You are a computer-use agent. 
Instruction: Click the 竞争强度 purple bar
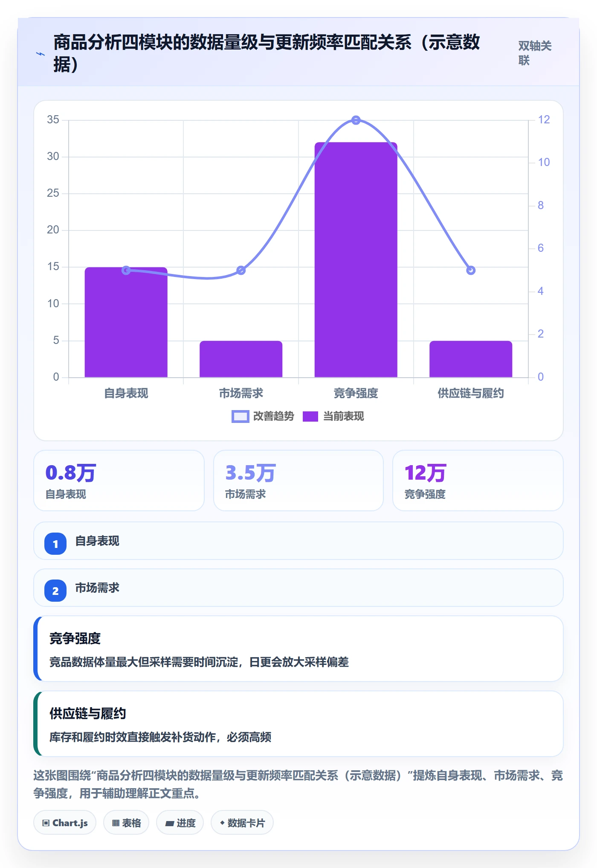coord(356,259)
